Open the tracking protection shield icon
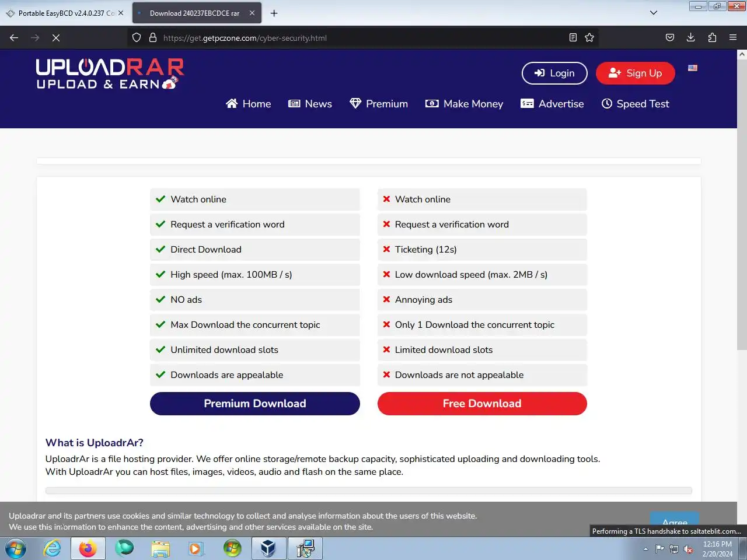This screenshot has width=747, height=560. 137,38
